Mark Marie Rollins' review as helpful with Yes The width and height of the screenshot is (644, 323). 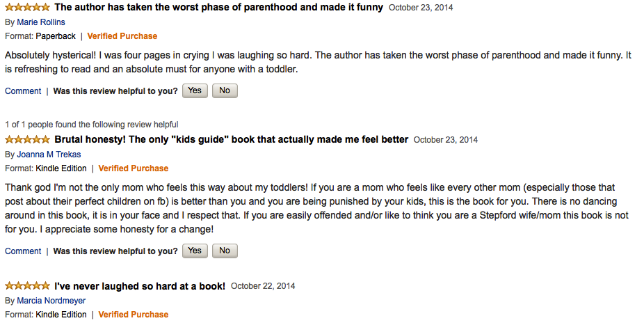point(195,90)
